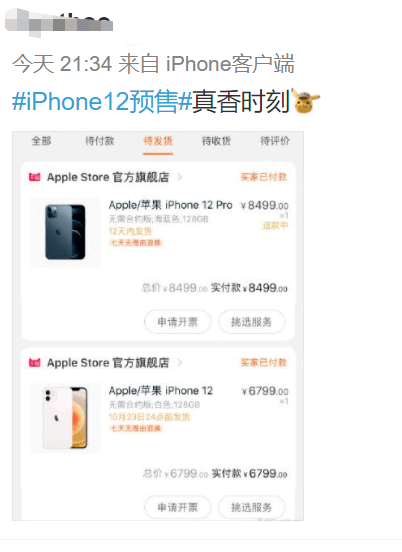Click the 退款中 refund status

tap(275, 225)
